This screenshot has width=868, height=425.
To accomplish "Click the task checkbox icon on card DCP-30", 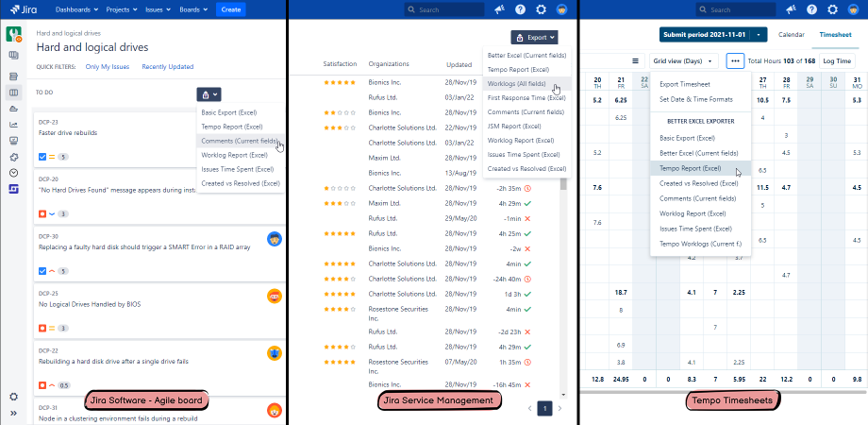I will coord(42,271).
